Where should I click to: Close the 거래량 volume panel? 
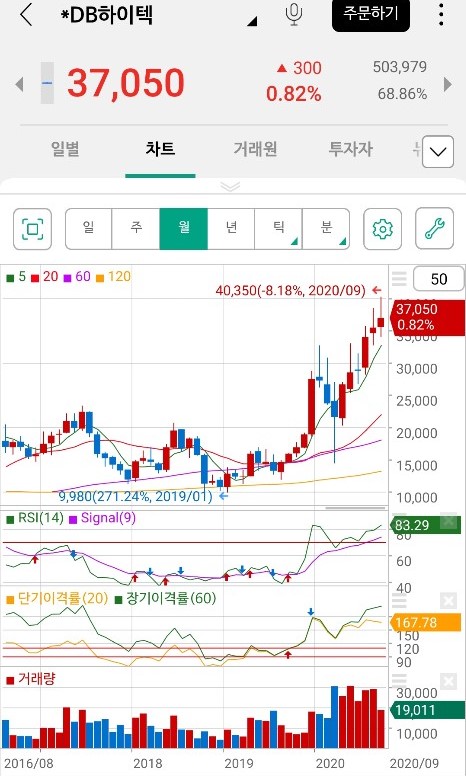coord(448,682)
